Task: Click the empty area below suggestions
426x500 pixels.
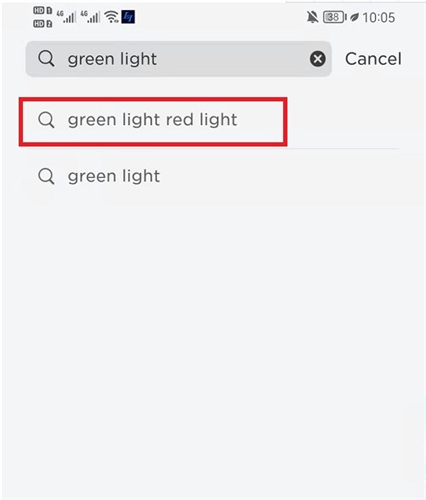Action: pyautogui.click(x=213, y=333)
